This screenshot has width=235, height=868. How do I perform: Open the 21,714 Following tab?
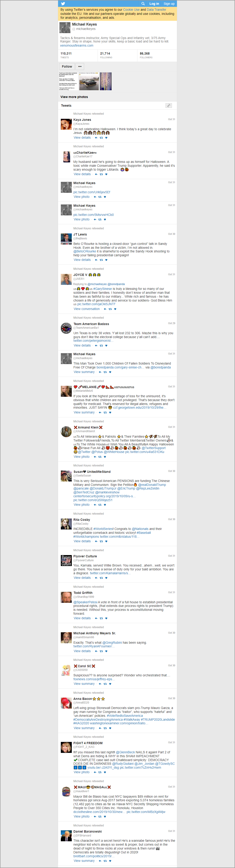click(x=118, y=55)
